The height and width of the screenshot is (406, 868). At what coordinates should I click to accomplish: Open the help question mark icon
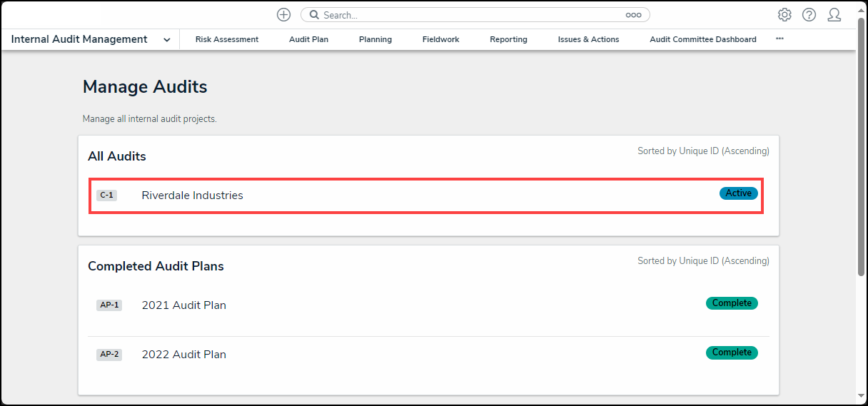click(809, 15)
